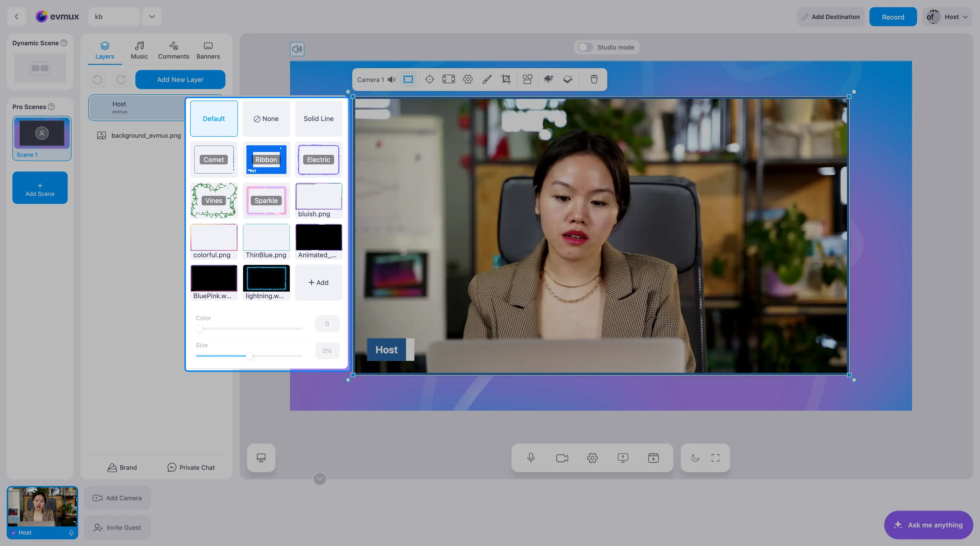980x546 pixels.
Task: Click the undo icon in Layers panel
Action: (x=97, y=80)
